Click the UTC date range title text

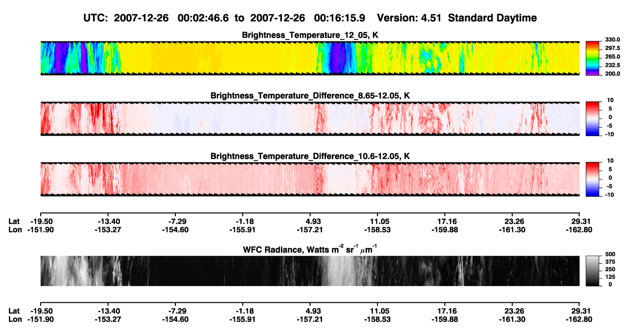(x=225, y=18)
